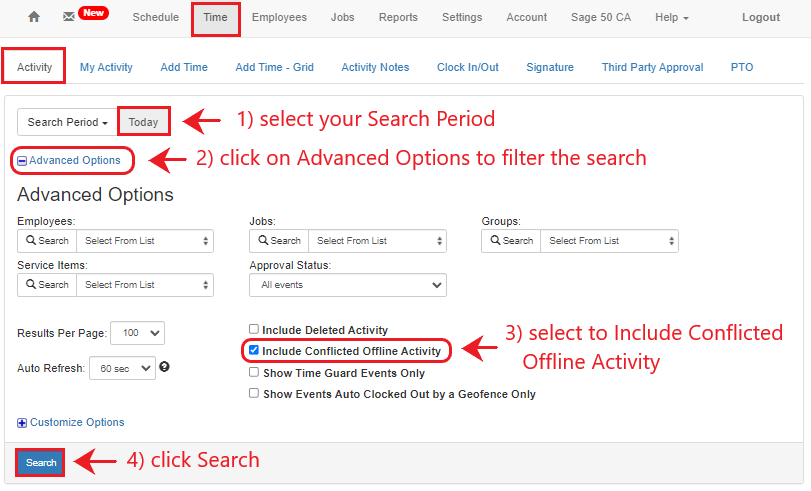Switch to the Add Time tab

click(184, 67)
